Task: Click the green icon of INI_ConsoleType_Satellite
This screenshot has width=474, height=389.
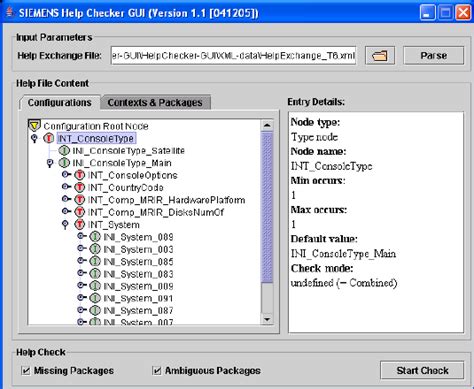Action: (64, 151)
